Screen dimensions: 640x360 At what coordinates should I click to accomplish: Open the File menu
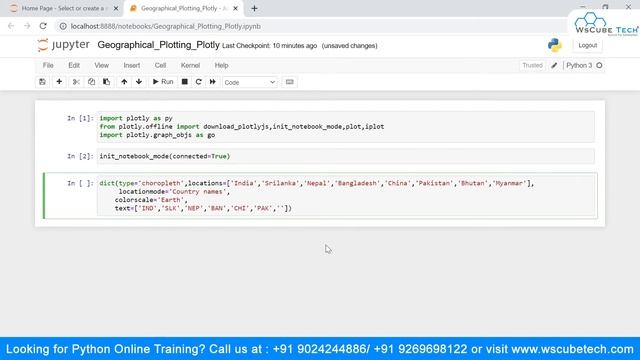click(48, 65)
